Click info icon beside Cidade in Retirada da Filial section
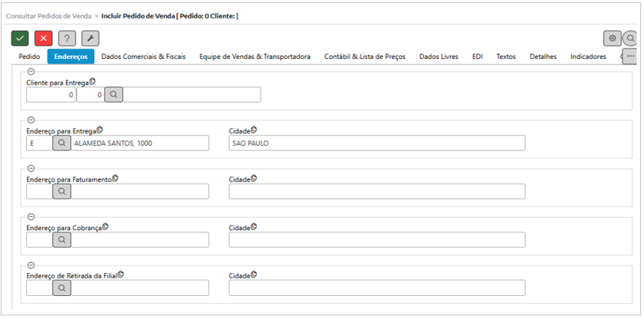The height and width of the screenshot is (319, 644). pos(254,275)
